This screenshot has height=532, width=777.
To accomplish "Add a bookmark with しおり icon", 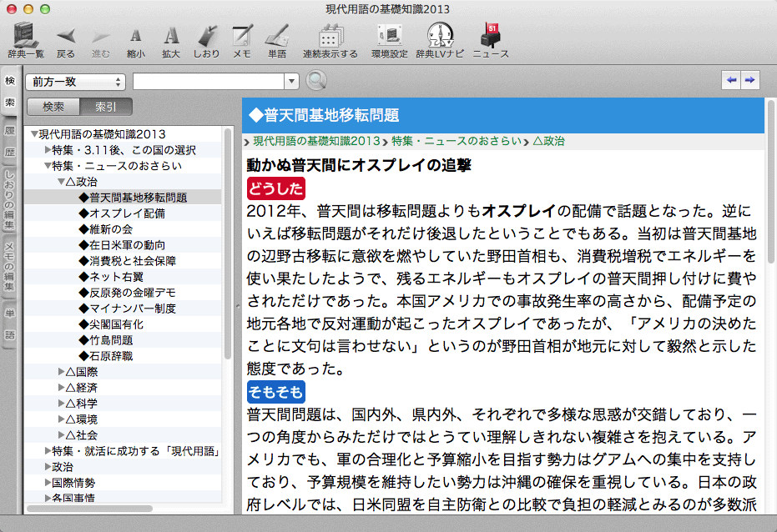I will pyautogui.click(x=206, y=41).
